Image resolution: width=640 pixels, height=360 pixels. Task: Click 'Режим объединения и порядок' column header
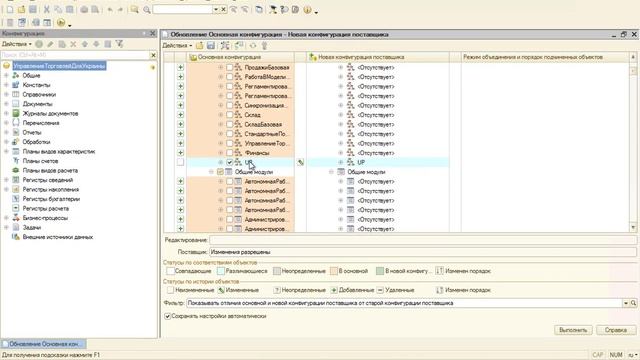point(545,57)
